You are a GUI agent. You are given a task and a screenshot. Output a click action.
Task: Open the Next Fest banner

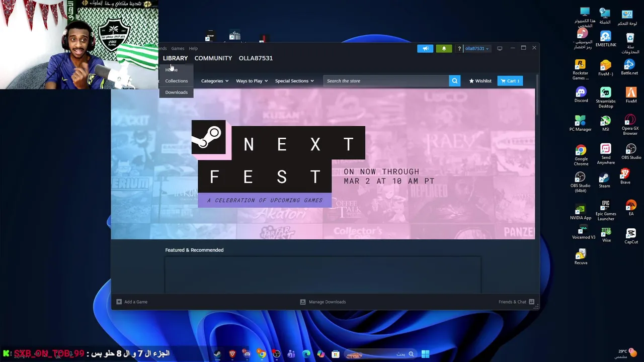(x=323, y=164)
